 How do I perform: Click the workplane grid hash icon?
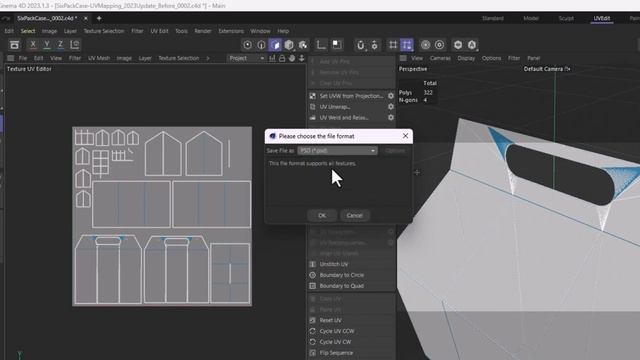393,45
